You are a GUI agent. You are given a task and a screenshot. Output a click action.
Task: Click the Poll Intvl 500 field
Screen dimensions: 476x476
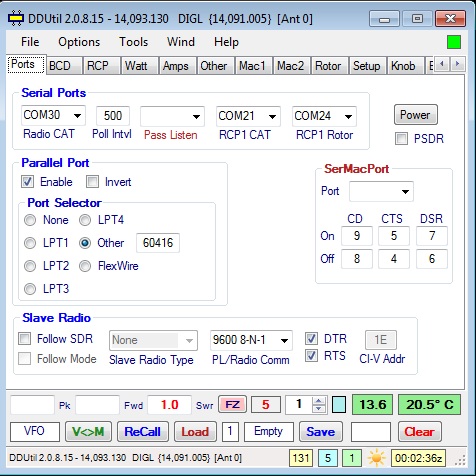(x=113, y=116)
